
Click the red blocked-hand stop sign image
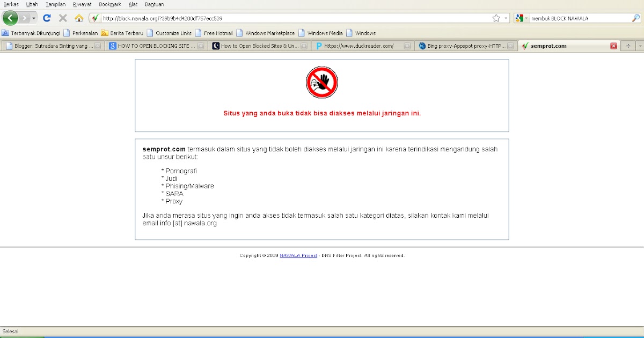322,83
